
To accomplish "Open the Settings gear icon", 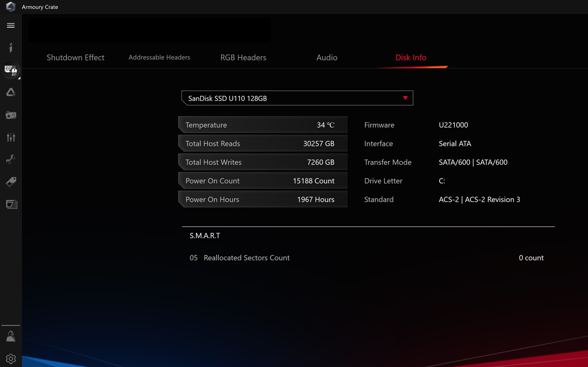I will pos(11,359).
